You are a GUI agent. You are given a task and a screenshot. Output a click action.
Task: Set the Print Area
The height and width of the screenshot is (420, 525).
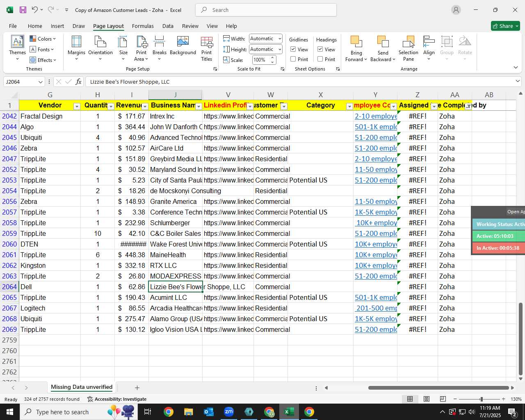point(141,48)
